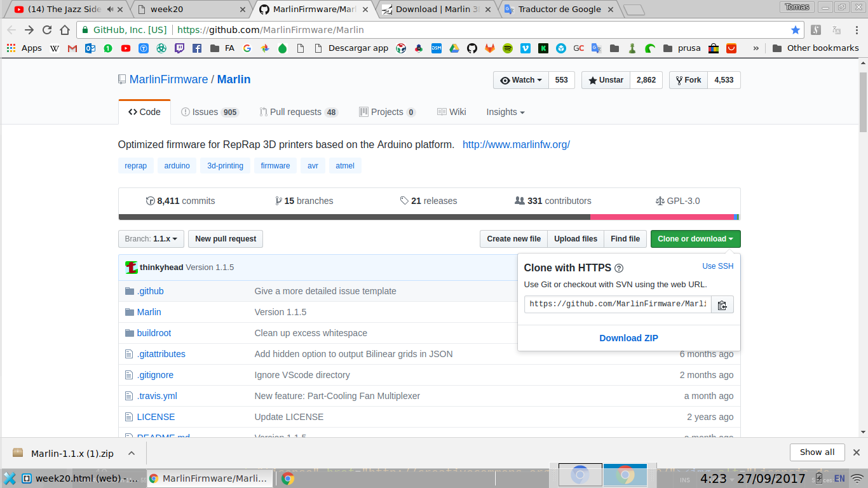Click the New pull request button
868x488 pixels.
226,239
